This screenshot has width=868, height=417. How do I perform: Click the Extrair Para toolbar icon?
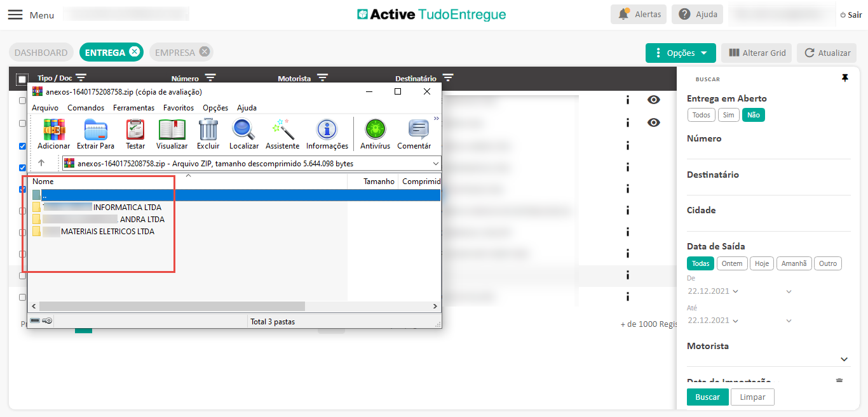click(95, 129)
